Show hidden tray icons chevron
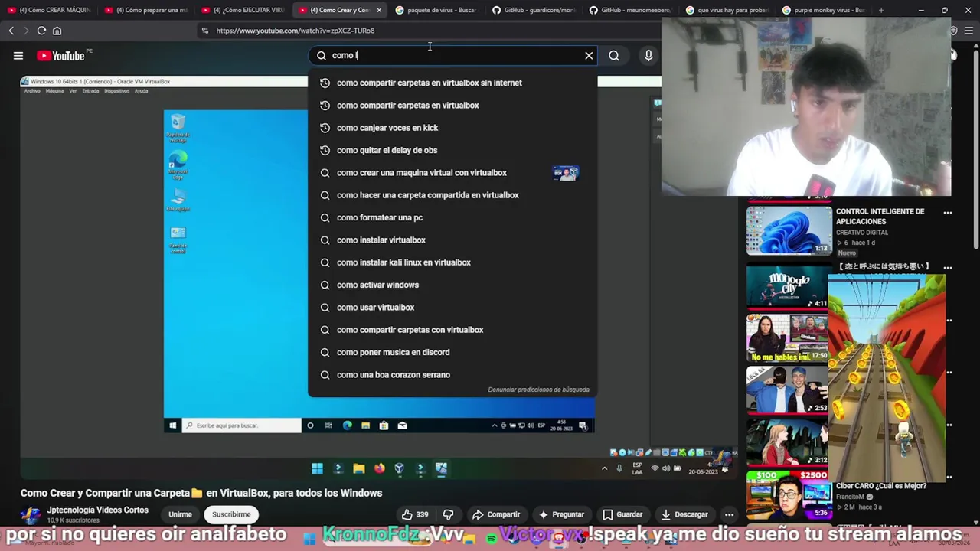 coord(604,468)
